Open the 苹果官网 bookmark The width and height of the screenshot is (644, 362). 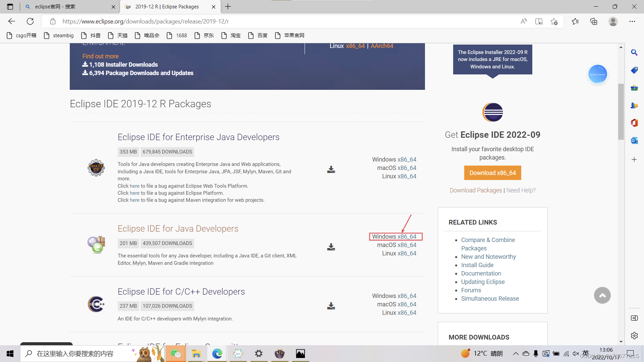coord(290,36)
